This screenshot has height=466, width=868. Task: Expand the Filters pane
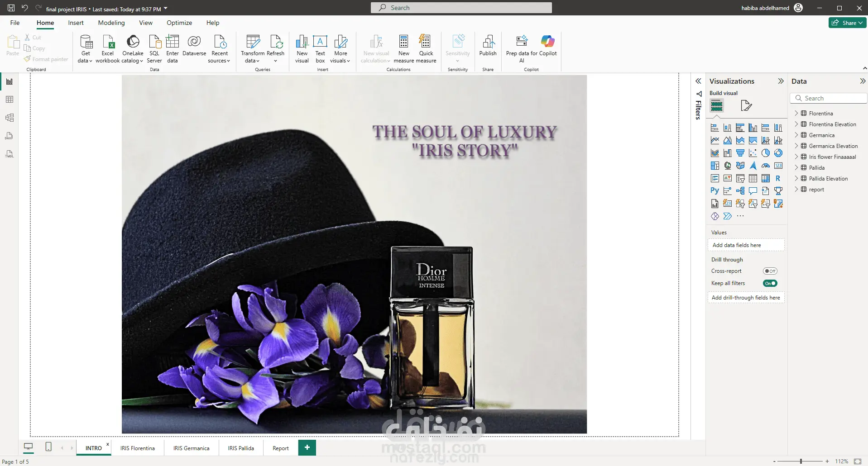[x=698, y=81]
